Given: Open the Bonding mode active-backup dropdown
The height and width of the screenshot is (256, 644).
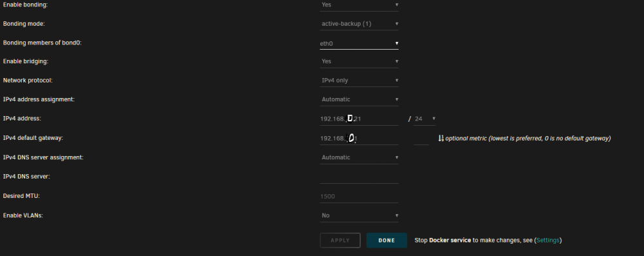Looking at the screenshot, I should (x=359, y=24).
